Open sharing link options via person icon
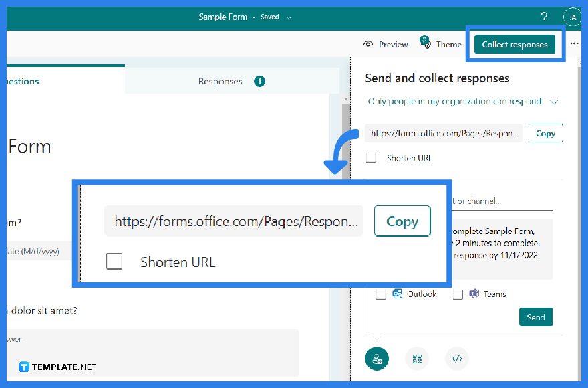The width and height of the screenshot is (588, 388). point(376,359)
